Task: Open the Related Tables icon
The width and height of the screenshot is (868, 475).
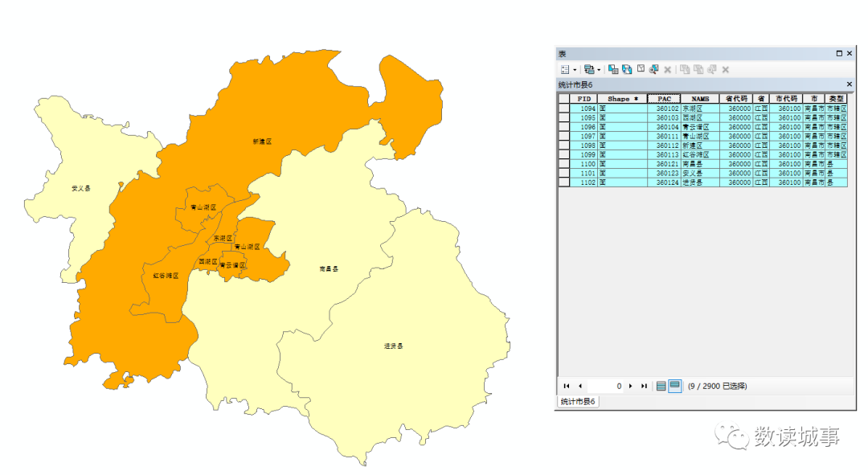Action: click(x=589, y=69)
